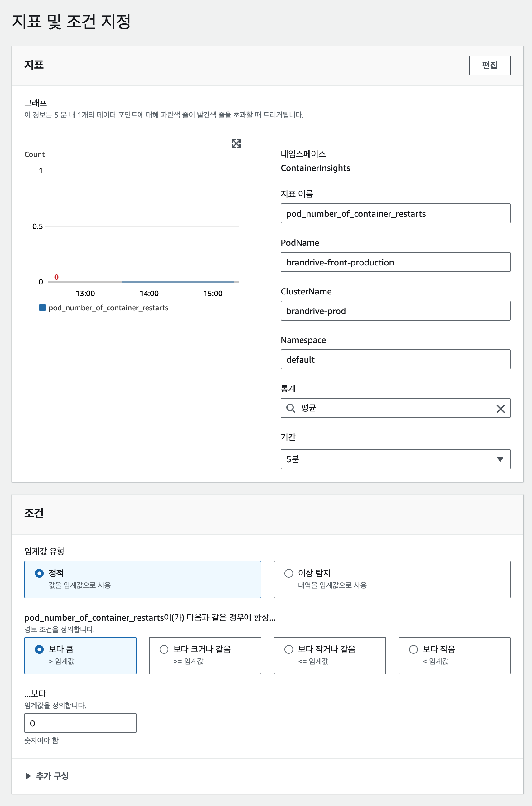This screenshot has height=806, width=532.
Task: Click the 편집 button
Action: (x=490, y=66)
